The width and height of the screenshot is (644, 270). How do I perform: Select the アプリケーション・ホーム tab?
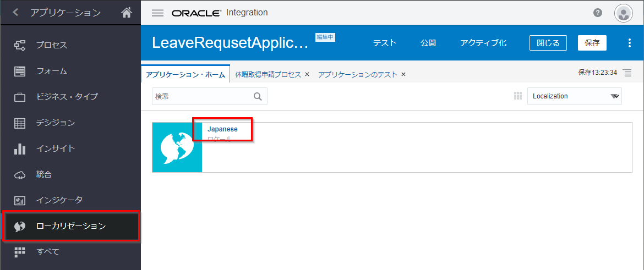coord(185,74)
